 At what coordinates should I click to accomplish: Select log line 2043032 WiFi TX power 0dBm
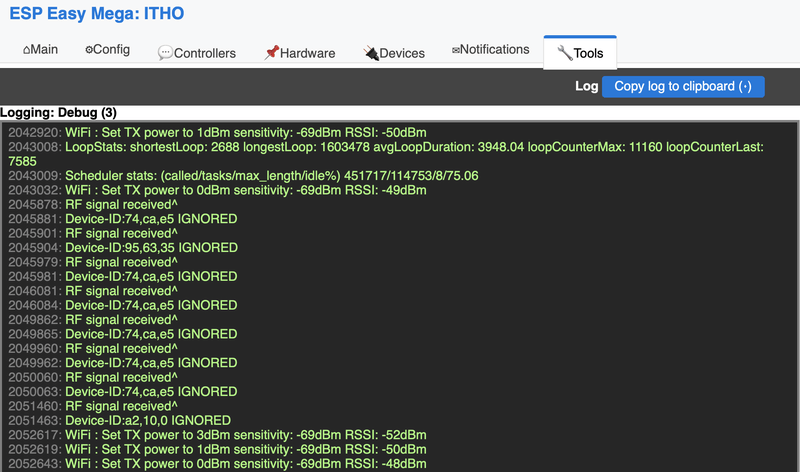(x=217, y=190)
